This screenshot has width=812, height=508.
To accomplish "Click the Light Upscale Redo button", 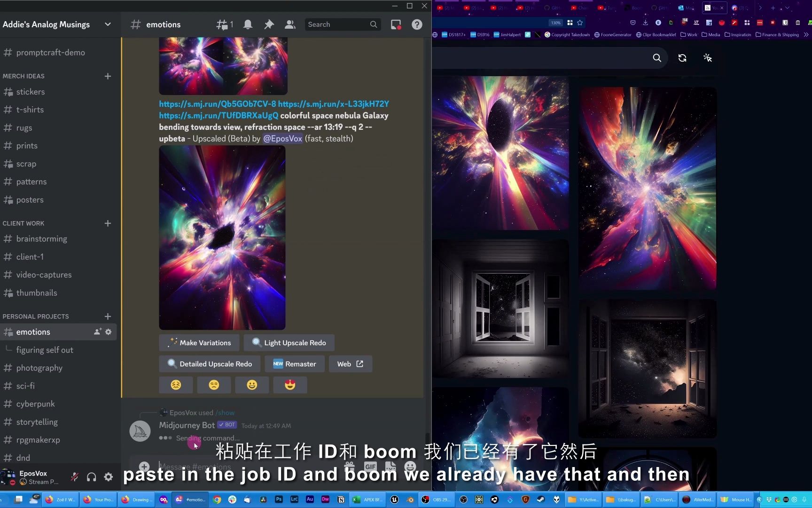I will point(289,343).
